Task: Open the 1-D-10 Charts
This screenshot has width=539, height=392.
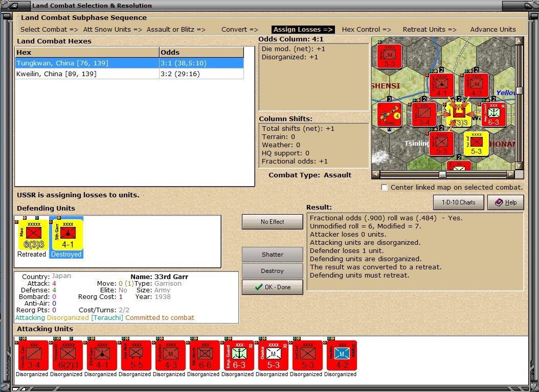Action: click(458, 202)
